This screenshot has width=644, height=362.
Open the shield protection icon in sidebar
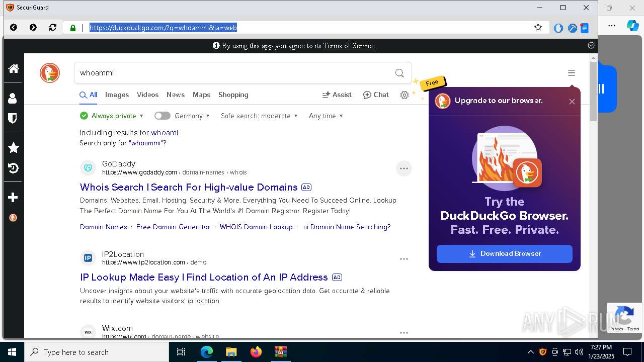click(x=13, y=118)
